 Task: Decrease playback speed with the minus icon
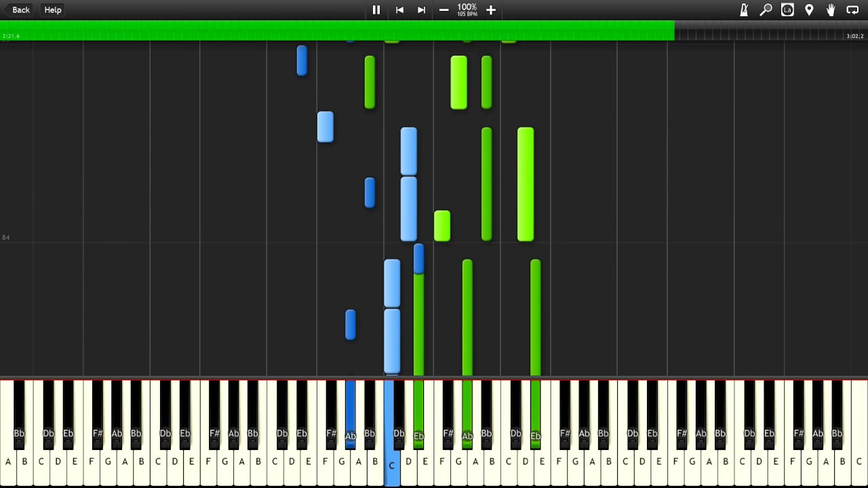[443, 9]
